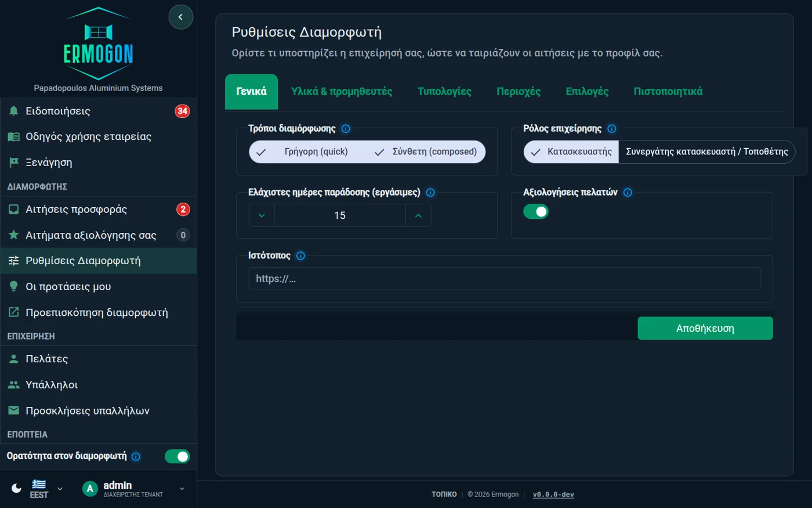Click info icon next to Ορατότητα στον διαμορφωτή
The width and height of the screenshot is (812, 508).
click(136, 456)
